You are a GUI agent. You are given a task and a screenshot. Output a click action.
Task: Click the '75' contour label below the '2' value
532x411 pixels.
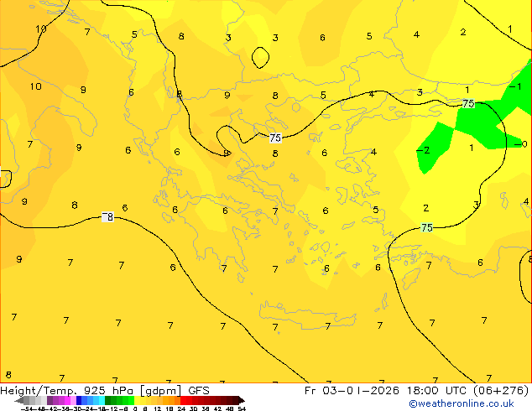[x=426, y=227]
